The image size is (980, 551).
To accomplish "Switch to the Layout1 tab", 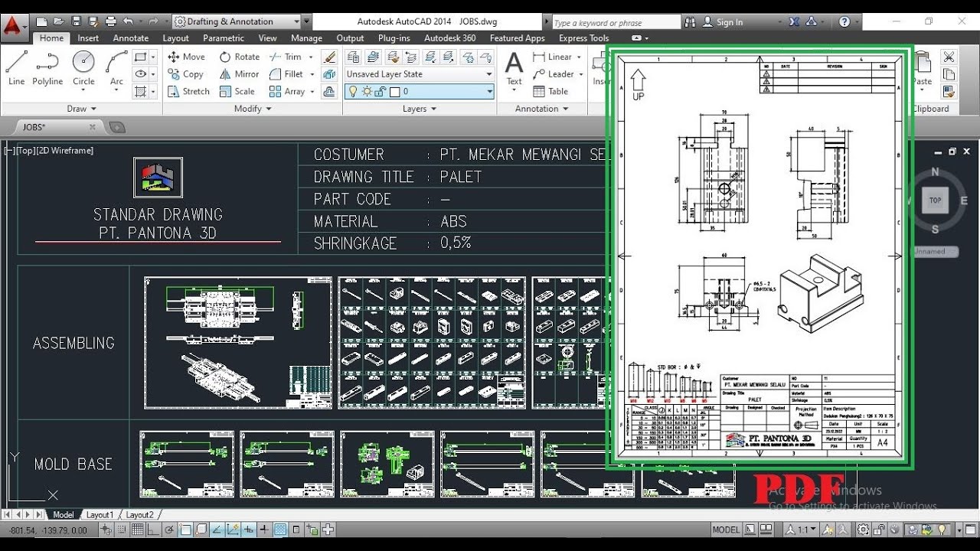I will pyautogui.click(x=100, y=515).
